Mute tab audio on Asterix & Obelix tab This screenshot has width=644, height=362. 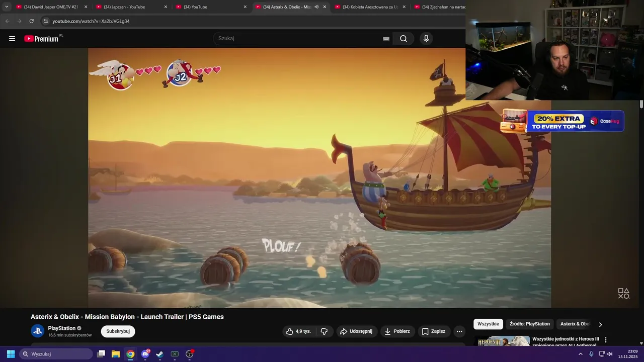316,7
